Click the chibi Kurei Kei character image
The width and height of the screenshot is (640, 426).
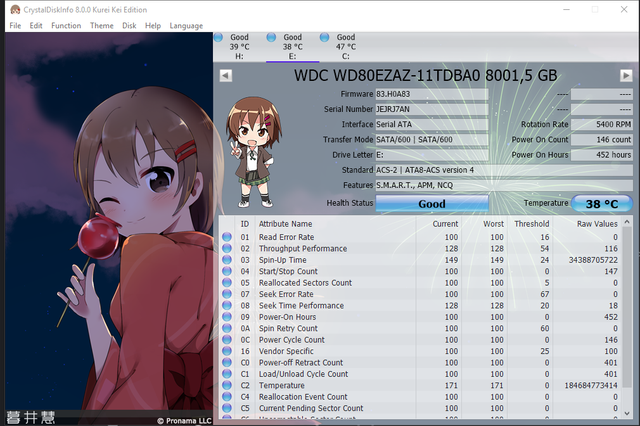[254, 152]
